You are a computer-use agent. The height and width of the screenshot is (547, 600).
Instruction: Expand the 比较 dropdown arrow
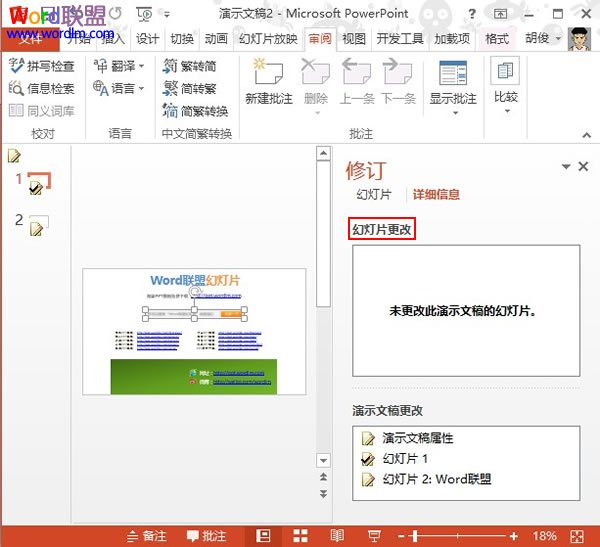point(507,111)
